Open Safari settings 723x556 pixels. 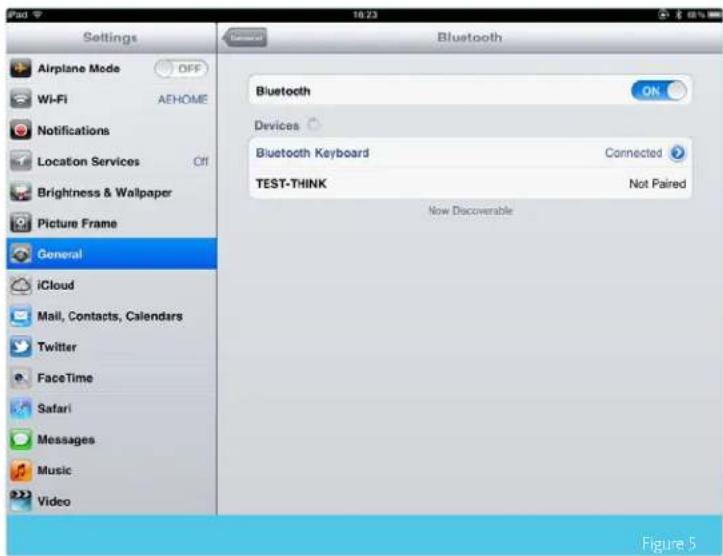coord(111,408)
